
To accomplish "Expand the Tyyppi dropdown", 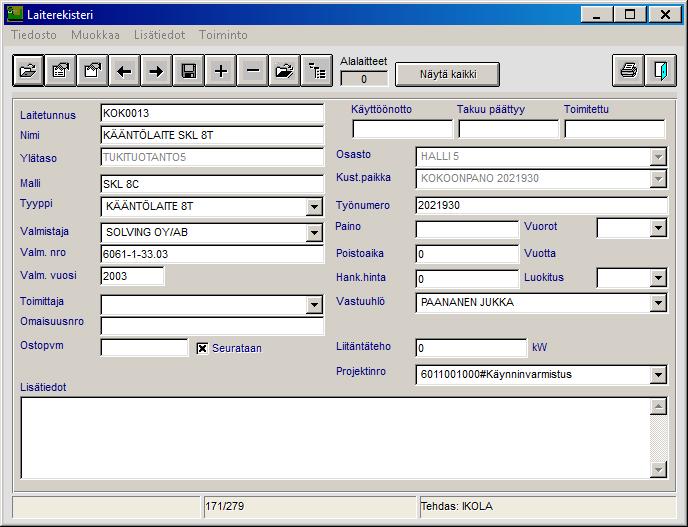I will pos(314,207).
